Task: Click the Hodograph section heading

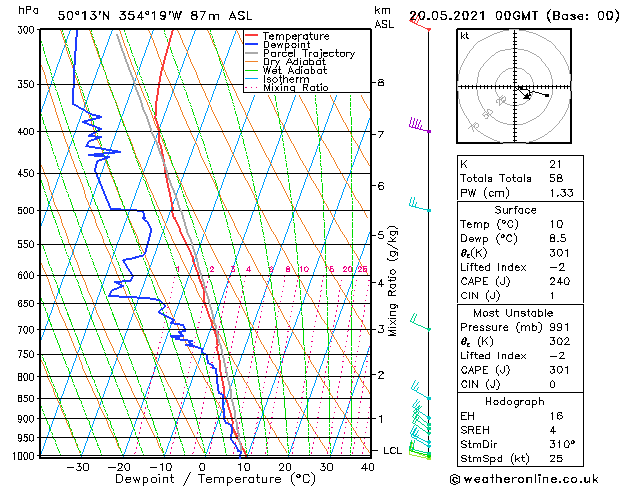Action: coord(515,401)
